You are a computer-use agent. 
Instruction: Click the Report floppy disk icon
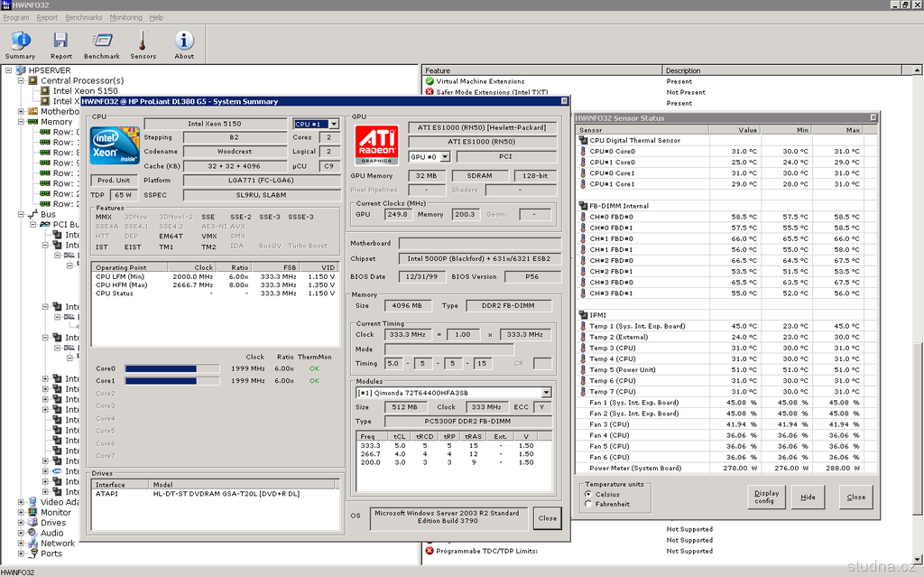pos(60,42)
